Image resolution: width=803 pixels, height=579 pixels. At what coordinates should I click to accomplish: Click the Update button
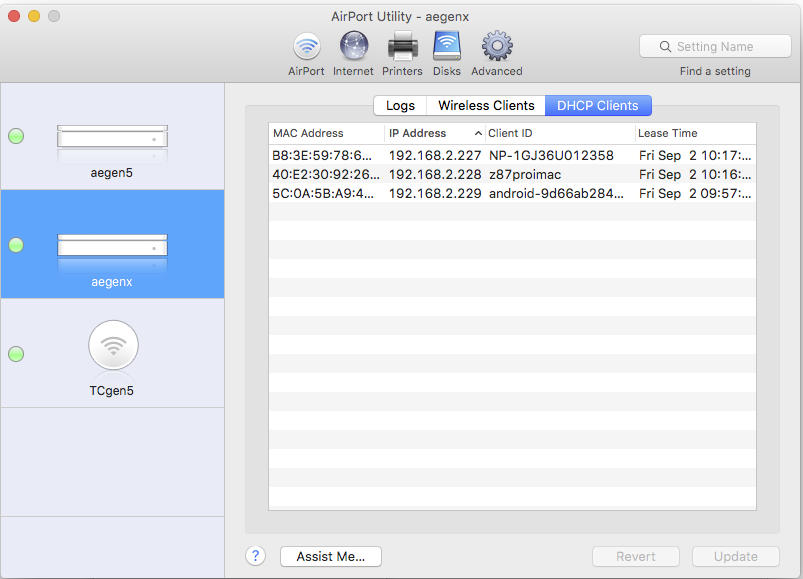point(735,556)
